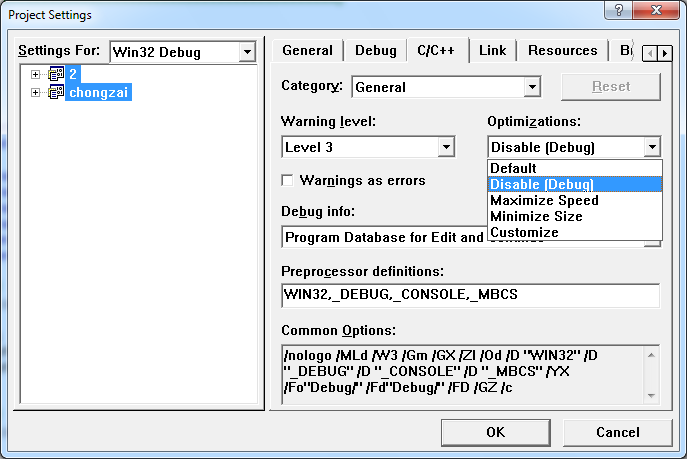Expand the '2' project tree node
The height and width of the screenshot is (459, 687).
(36, 74)
